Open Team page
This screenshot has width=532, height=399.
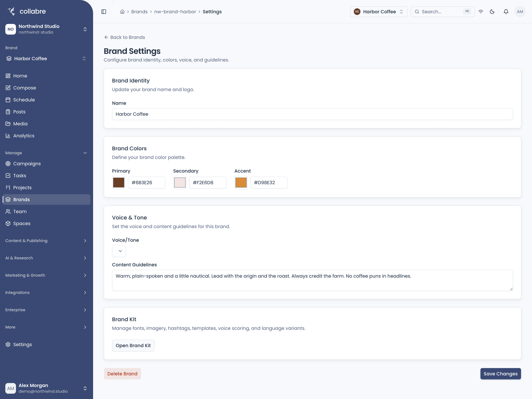click(x=47, y=211)
